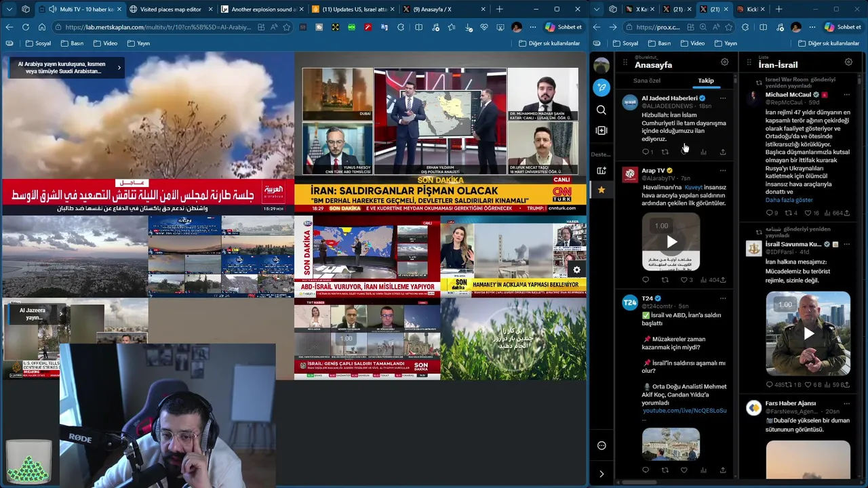This screenshot has width=868, height=488.
Task: Open Diğer sık kullanılanlar in left browser
Action: [549, 43]
